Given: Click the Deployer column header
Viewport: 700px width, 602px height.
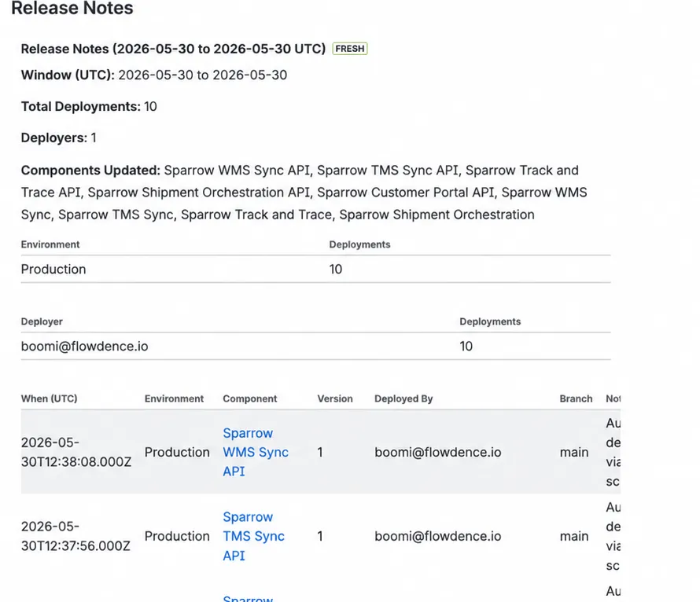Looking at the screenshot, I should pyautogui.click(x=42, y=321).
